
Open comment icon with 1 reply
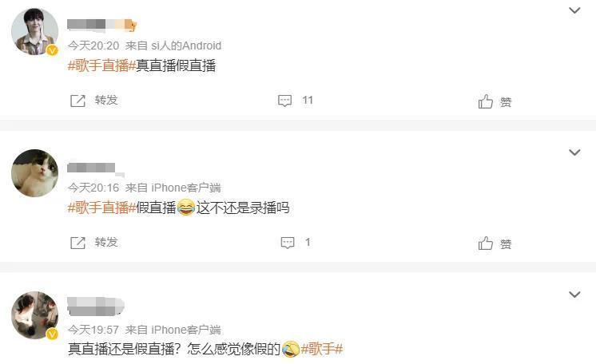pos(288,243)
